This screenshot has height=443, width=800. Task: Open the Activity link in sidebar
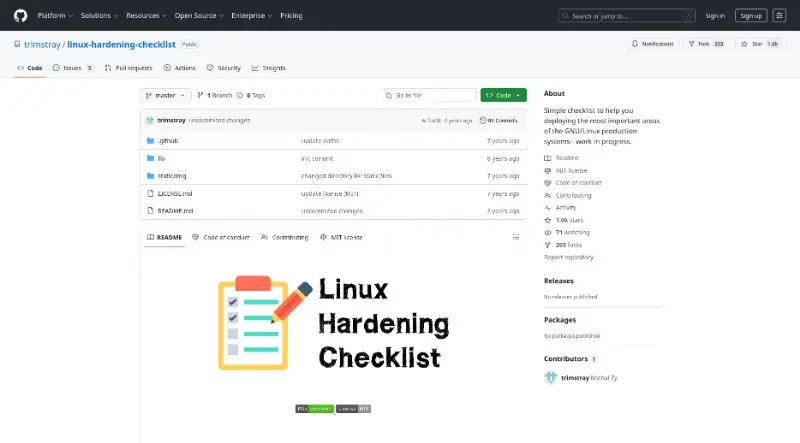pos(560,208)
